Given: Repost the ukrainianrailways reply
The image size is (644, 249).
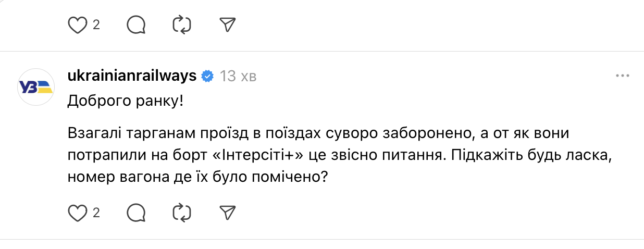Looking at the screenshot, I should 182,213.
